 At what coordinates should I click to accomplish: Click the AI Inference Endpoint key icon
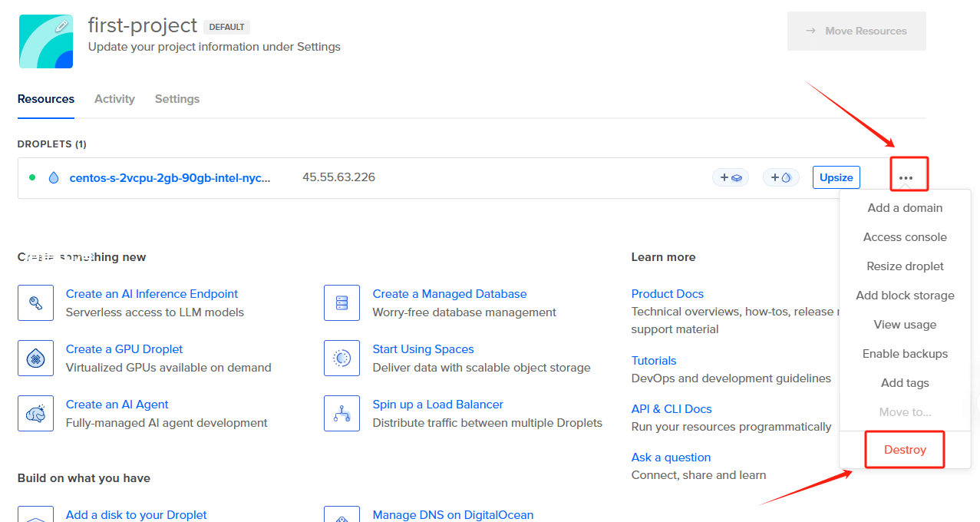click(x=35, y=303)
